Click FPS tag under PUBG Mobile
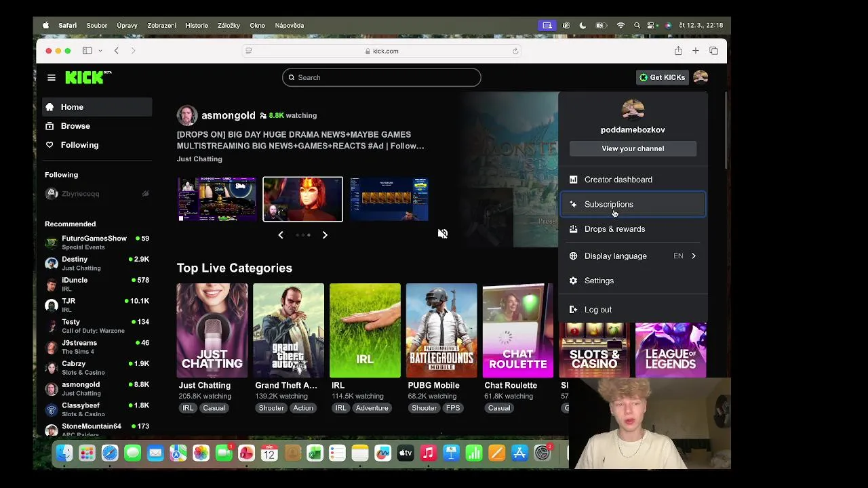 (x=453, y=408)
